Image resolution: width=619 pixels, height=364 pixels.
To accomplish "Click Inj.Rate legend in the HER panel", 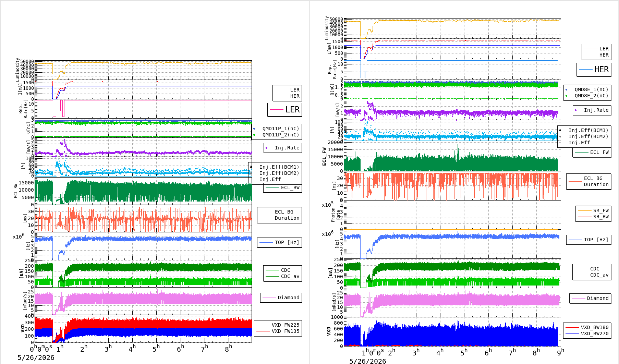I will [x=596, y=110].
